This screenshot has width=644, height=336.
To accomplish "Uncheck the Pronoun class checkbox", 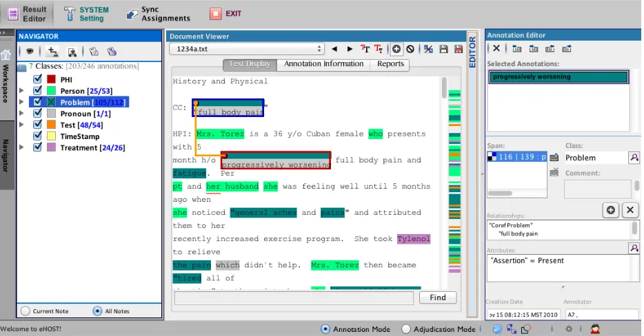I will 37,113.
